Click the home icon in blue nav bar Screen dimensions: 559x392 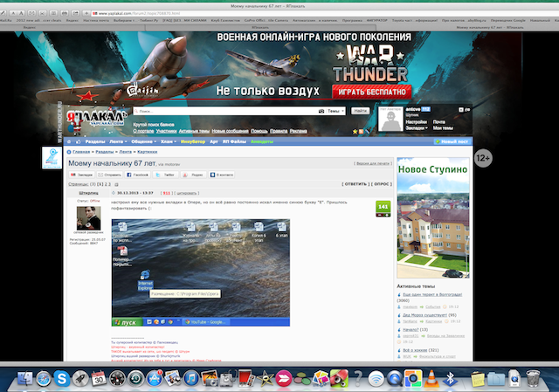[x=69, y=141]
